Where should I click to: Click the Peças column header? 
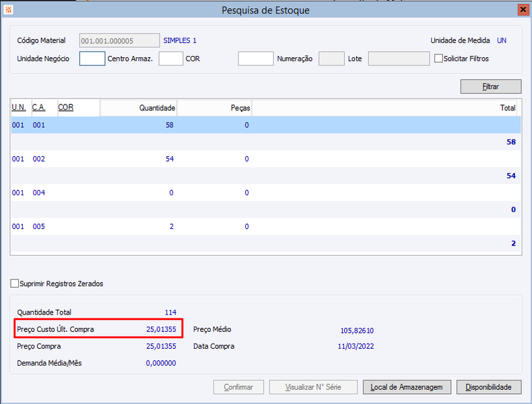(x=214, y=108)
